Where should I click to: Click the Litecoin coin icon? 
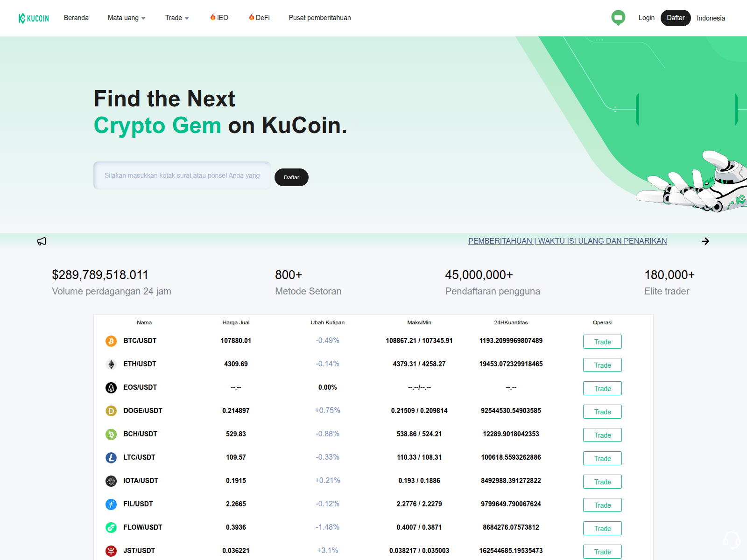pyautogui.click(x=111, y=458)
